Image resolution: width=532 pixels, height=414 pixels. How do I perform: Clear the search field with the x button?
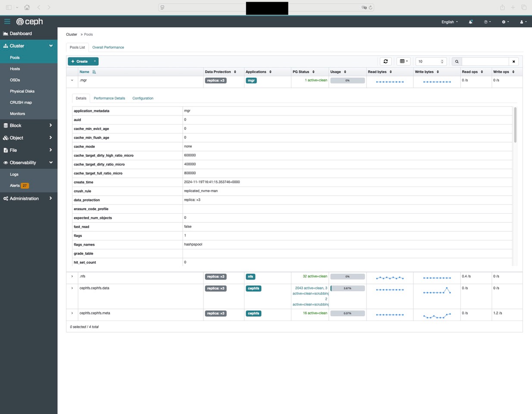[513, 61]
